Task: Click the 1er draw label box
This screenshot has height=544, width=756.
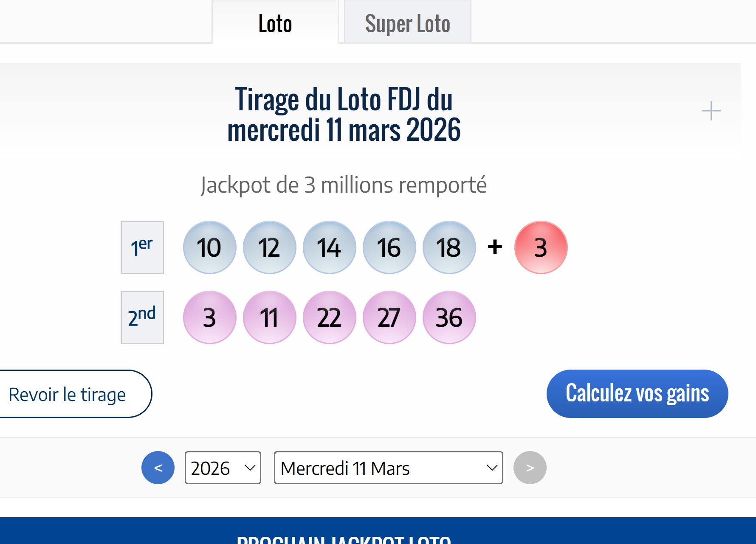Action: click(x=142, y=247)
